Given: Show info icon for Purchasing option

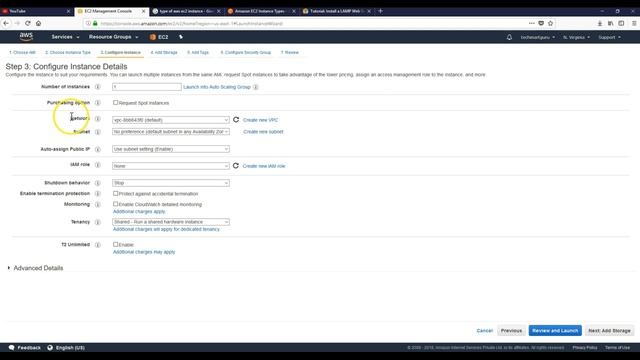Looking at the screenshot, I should click(x=98, y=103).
